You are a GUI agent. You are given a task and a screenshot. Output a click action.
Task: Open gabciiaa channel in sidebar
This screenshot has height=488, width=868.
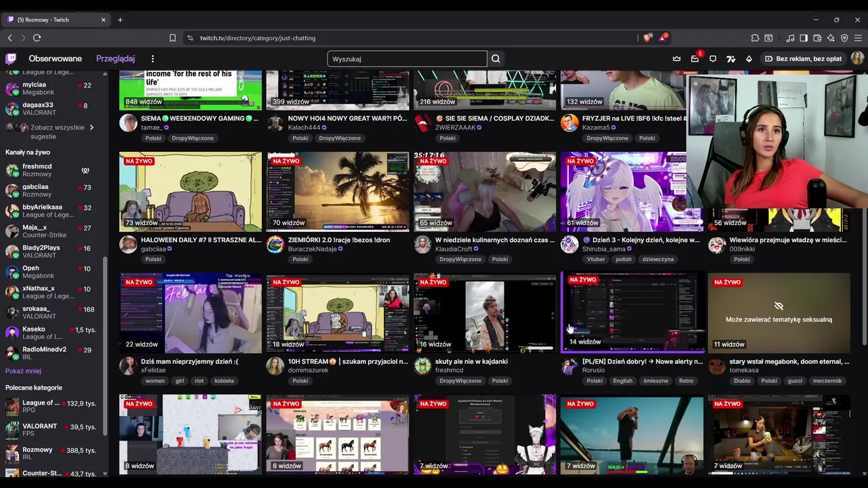click(53, 190)
